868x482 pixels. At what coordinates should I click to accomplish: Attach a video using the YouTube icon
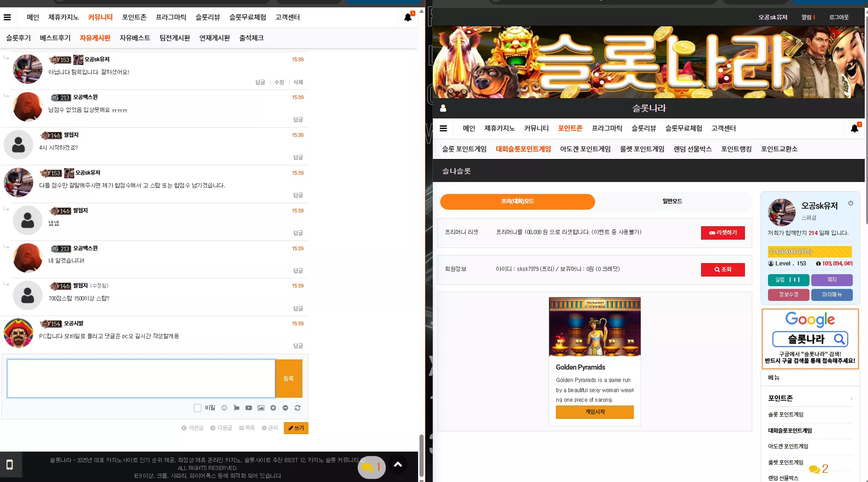point(248,408)
